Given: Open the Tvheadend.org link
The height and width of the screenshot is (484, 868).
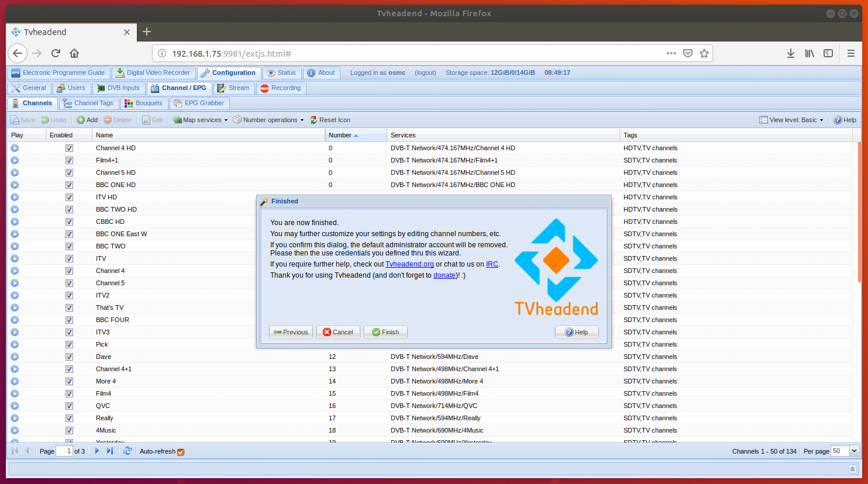Looking at the screenshot, I should (409, 264).
